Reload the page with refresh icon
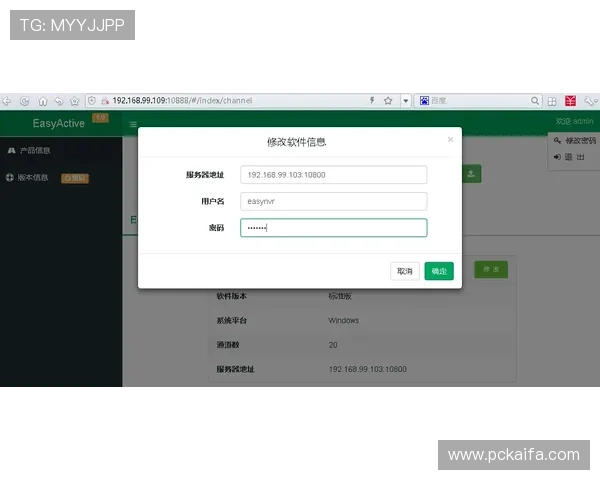The height and width of the screenshot is (480, 600). click(x=24, y=101)
